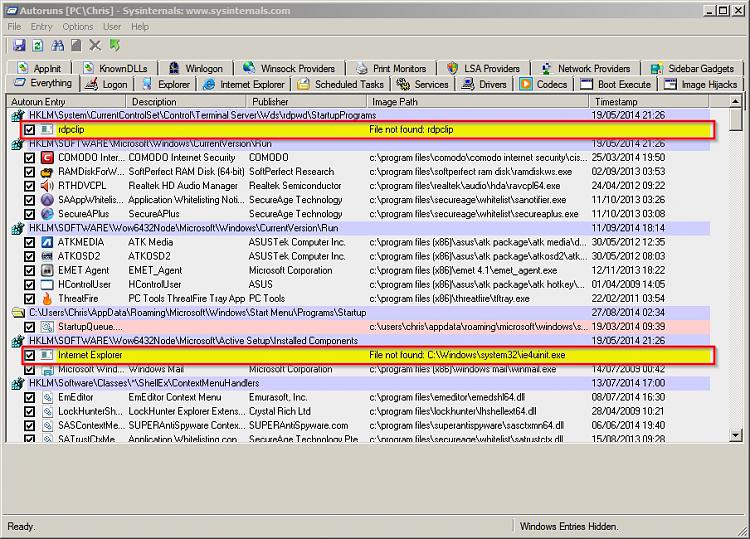Uncheck the rdpclip entry checkbox
Screen dimensions: 750x539
30,130
